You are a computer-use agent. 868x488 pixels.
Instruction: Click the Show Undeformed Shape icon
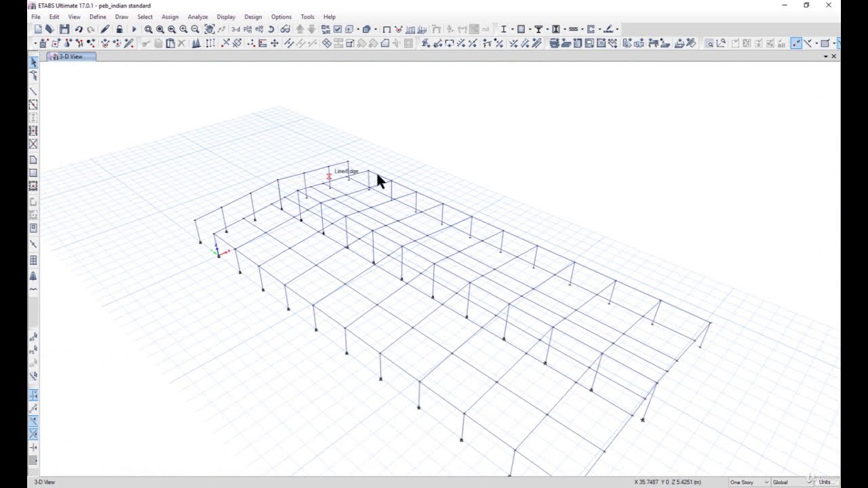(387, 29)
